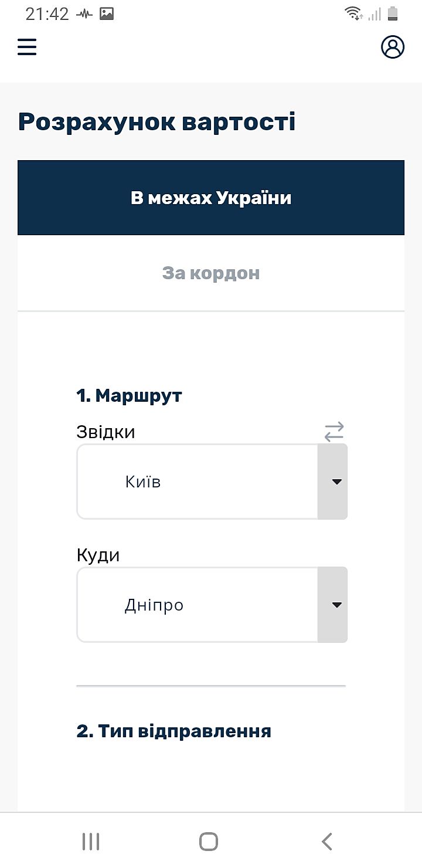Viewport: 422px width, 868px height.
Task: Open the user profile account icon
Action: (393, 47)
